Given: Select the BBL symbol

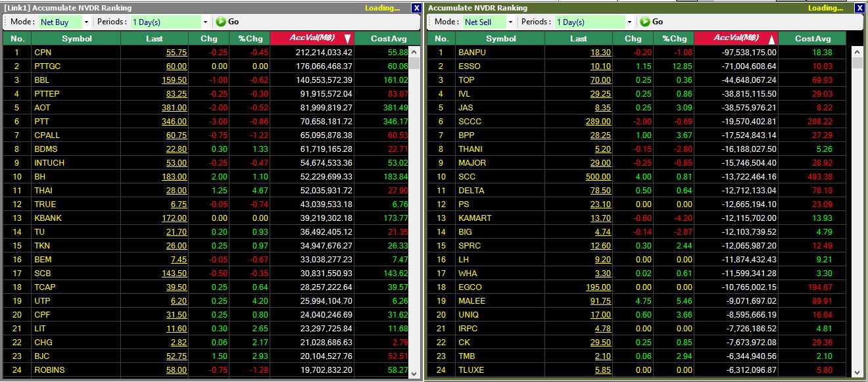Looking at the screenshot, I should [x=43, y=80].
